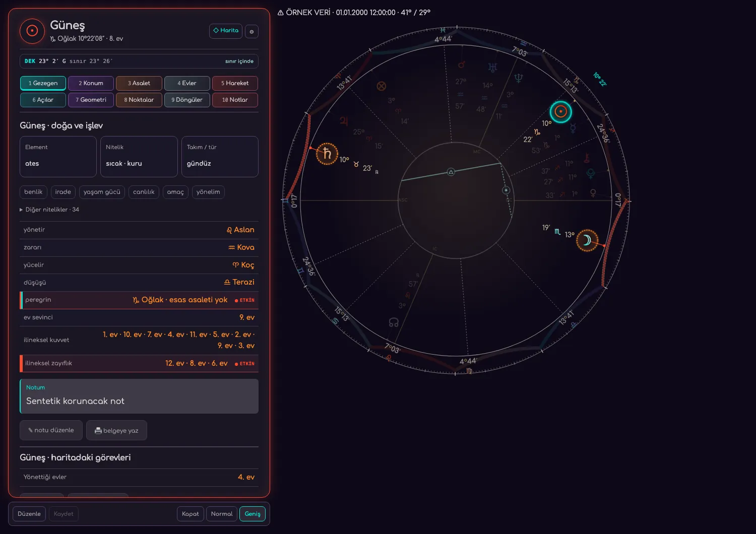
Task: Click the Notum note field
Action: tap(139, 396)
